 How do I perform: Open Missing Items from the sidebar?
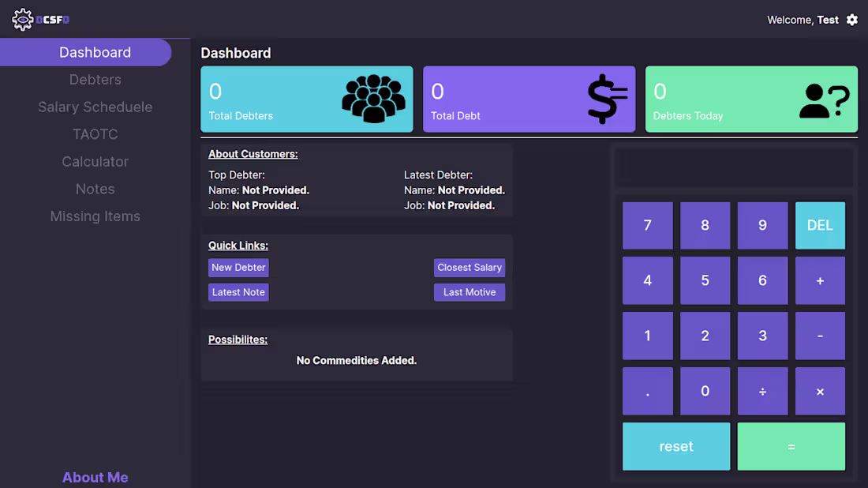pyautogui.click(x=95, y=216)
